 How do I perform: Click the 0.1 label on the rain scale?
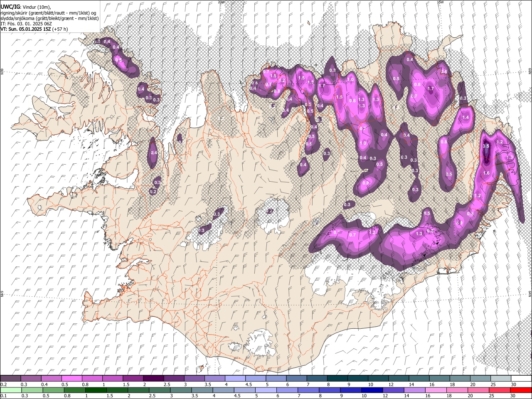coord(4,396)
